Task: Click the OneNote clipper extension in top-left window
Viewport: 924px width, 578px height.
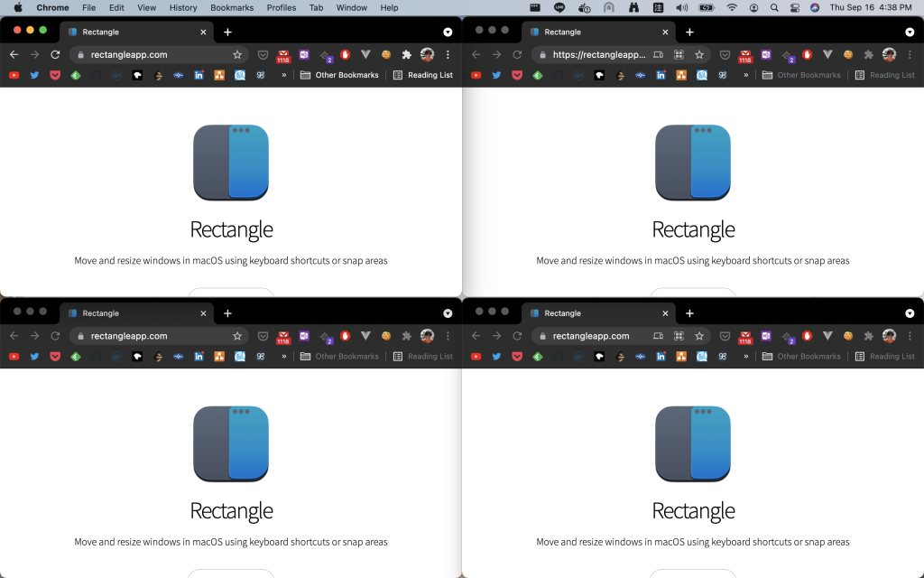Action: pos(304,55)
